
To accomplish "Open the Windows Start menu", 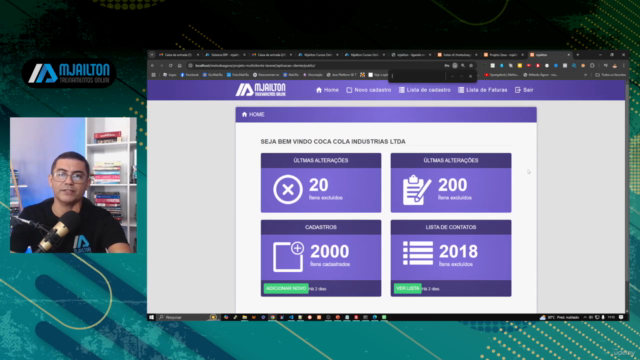I will tap(152, 317).
